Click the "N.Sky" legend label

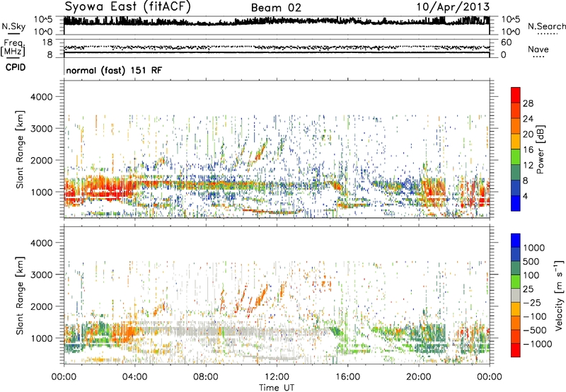[x=13, y=26]
